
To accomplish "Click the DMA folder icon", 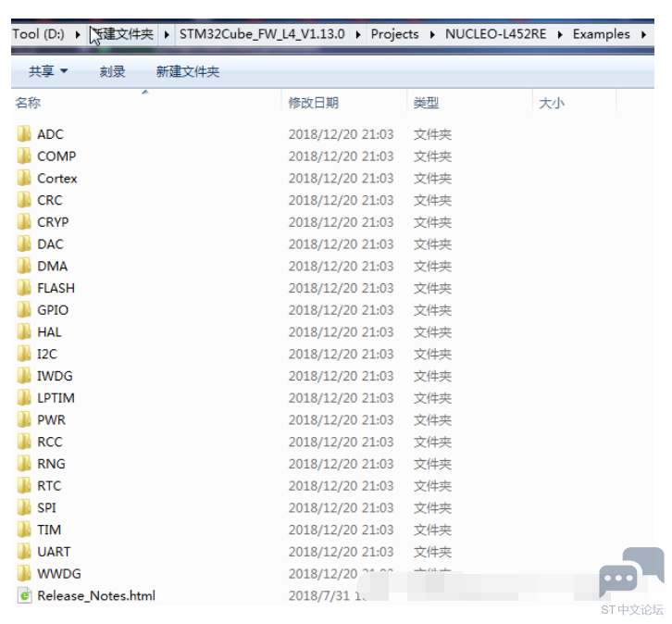I will [x=24, y=266].
